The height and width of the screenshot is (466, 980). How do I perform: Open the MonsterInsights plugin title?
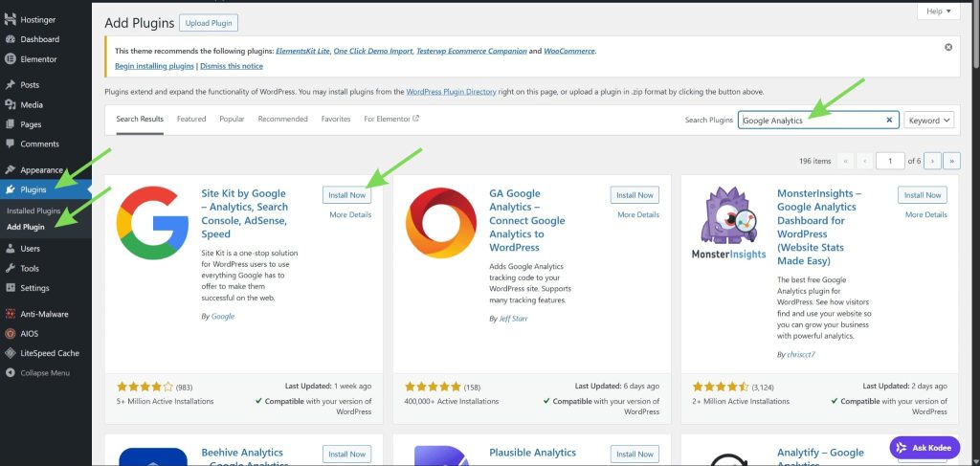click(x=817, y=227)
